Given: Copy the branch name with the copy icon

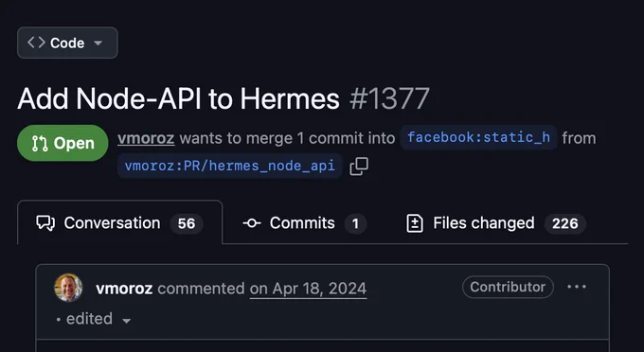Looking at the screenshot, I should point(359,167).
